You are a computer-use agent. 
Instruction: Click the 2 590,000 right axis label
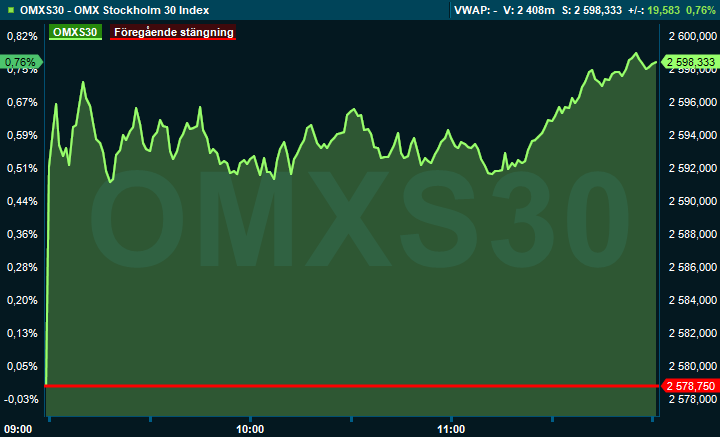coord(691,201)
